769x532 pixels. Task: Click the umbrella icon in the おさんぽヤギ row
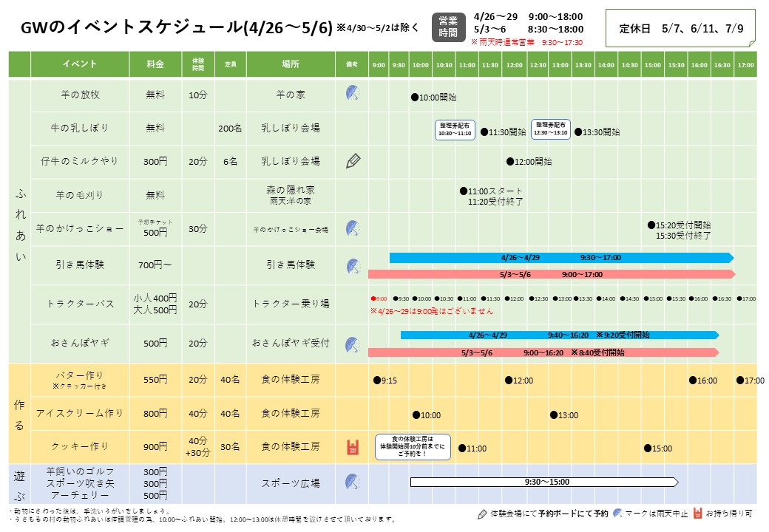[352, 344]
